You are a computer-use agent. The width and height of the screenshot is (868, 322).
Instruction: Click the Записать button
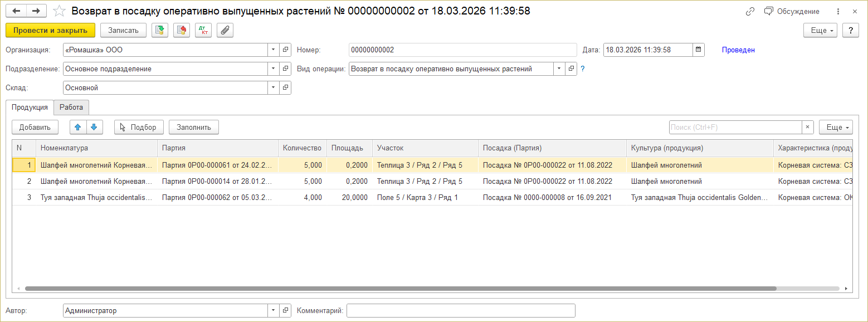(x=123, y=30)
